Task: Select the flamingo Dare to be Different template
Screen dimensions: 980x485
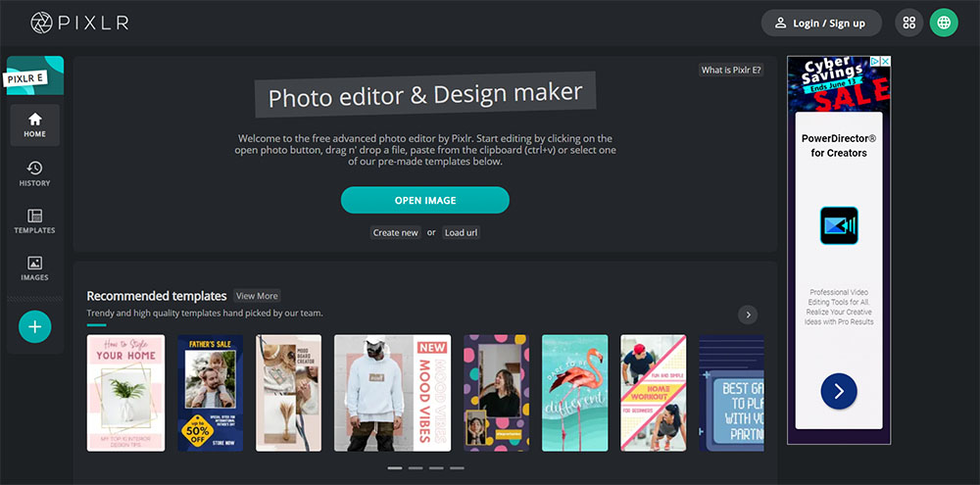Action: [x=575, y=393]
